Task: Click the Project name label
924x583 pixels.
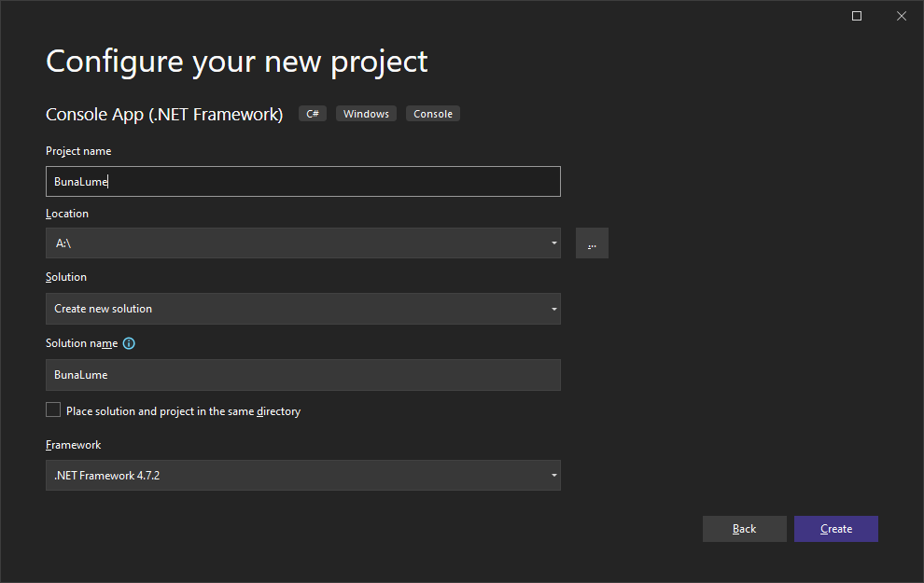Action: coord(78,151)
